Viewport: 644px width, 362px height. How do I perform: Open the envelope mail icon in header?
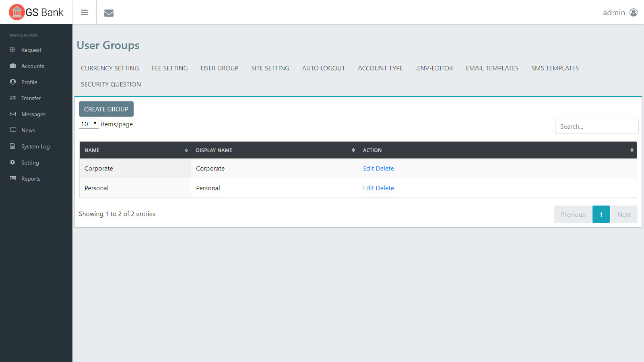[x=109, y=13]
